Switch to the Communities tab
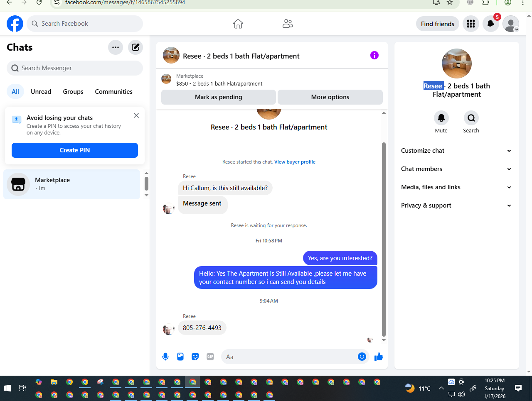 click(x=113, y=92)
